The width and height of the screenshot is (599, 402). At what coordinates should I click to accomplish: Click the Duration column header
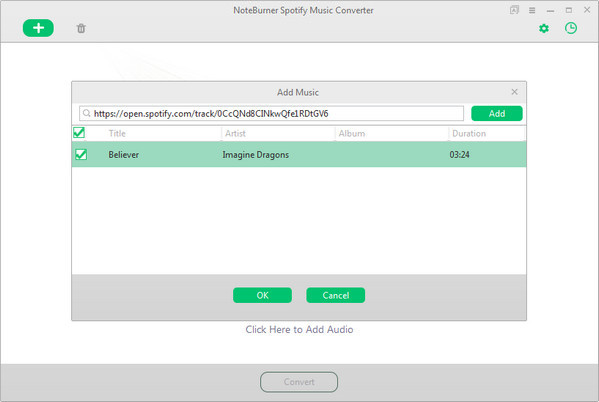(469, 133)
